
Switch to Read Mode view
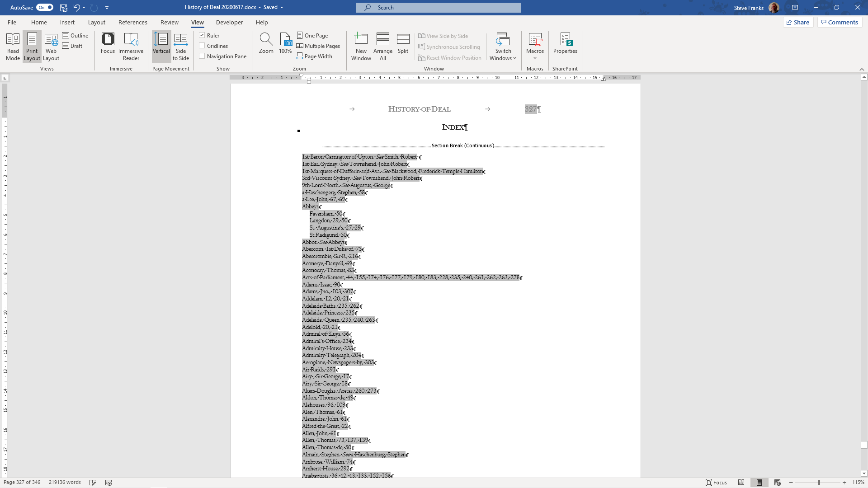pyautogui.click(x=13, y=47)
